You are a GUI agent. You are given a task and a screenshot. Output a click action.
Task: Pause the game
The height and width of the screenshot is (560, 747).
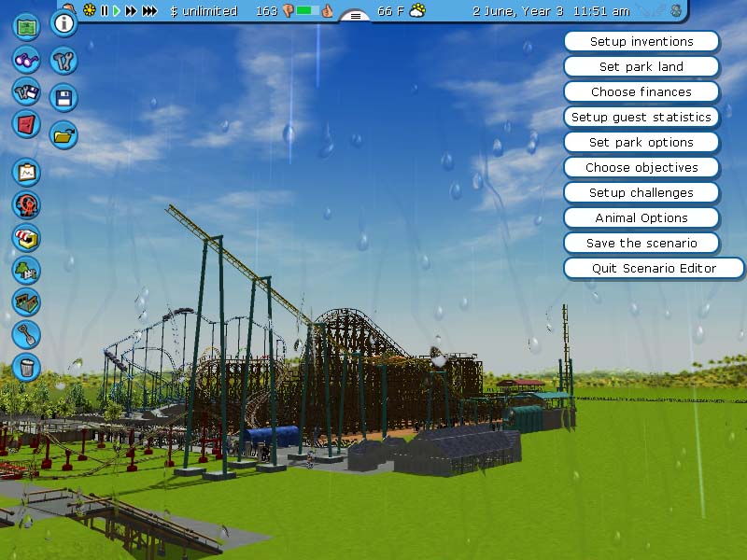tap(105, 10)
